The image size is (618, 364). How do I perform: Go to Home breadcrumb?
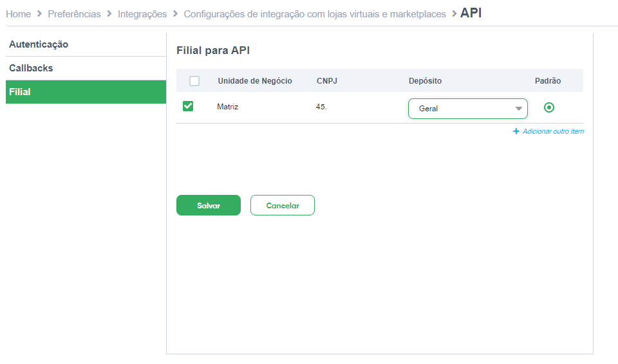(x=19, y=14)
